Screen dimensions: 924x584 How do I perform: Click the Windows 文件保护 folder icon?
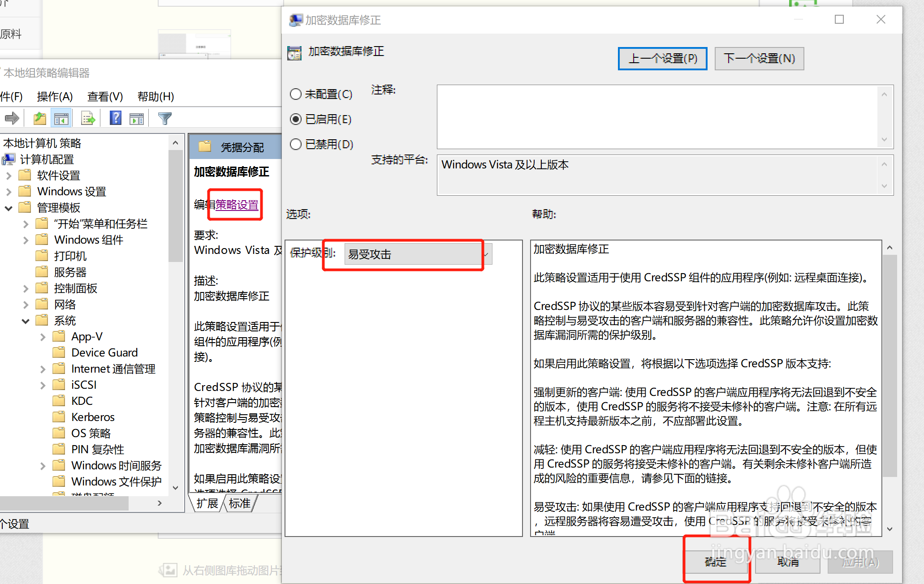(59, 481)
